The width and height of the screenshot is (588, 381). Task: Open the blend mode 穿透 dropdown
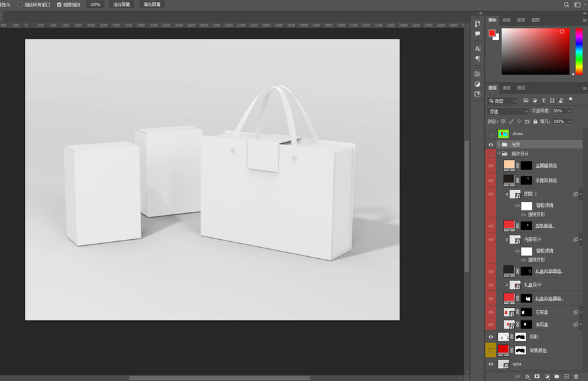[508, 111]
